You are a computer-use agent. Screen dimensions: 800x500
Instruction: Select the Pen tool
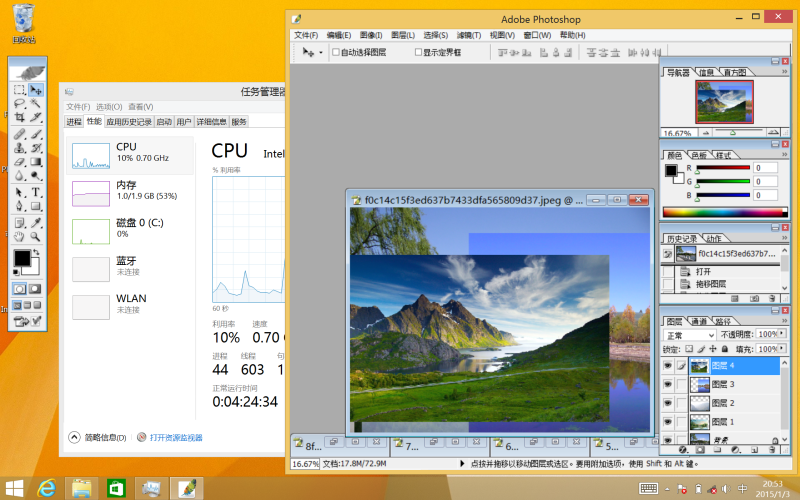pyautogui.click(x=19, y=206)
